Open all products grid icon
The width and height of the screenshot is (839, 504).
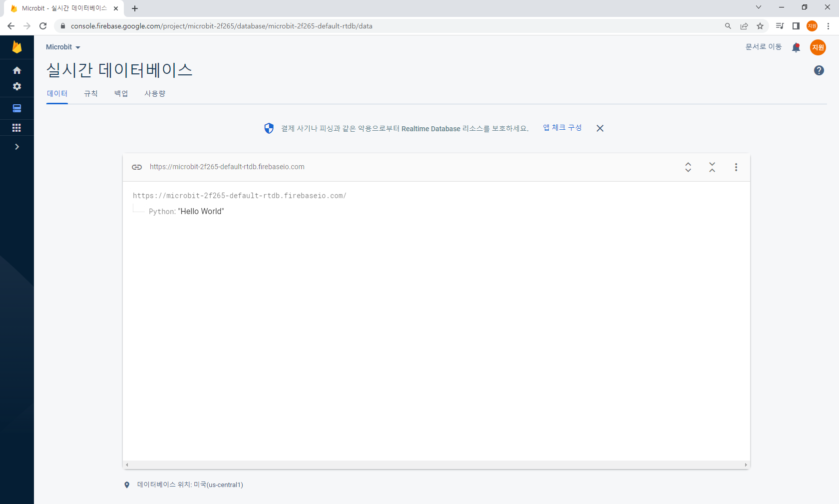[17, 128]
